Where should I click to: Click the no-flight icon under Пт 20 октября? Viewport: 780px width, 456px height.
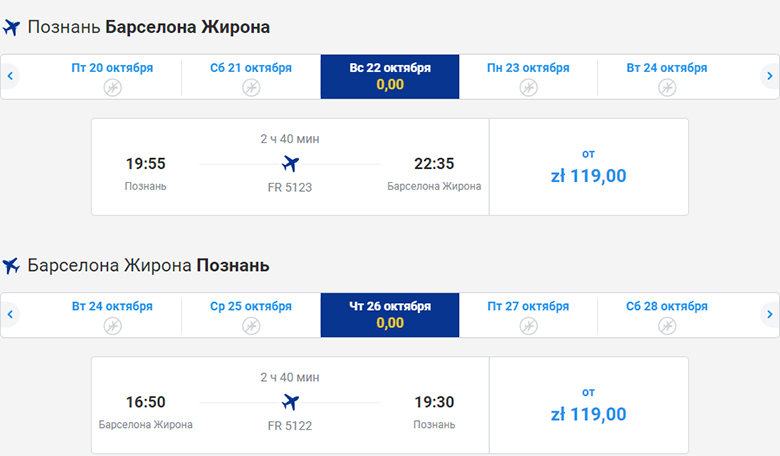pos(112,87)
